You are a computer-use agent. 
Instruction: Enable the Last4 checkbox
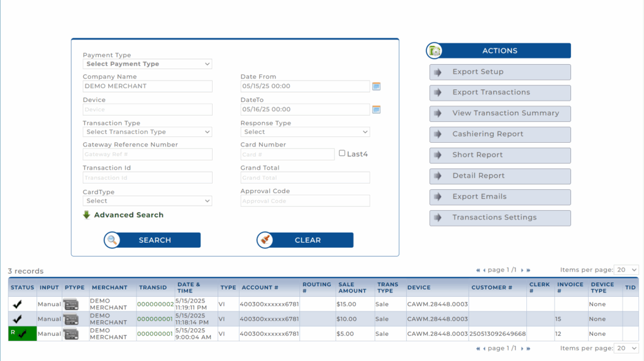click(342, 153)
